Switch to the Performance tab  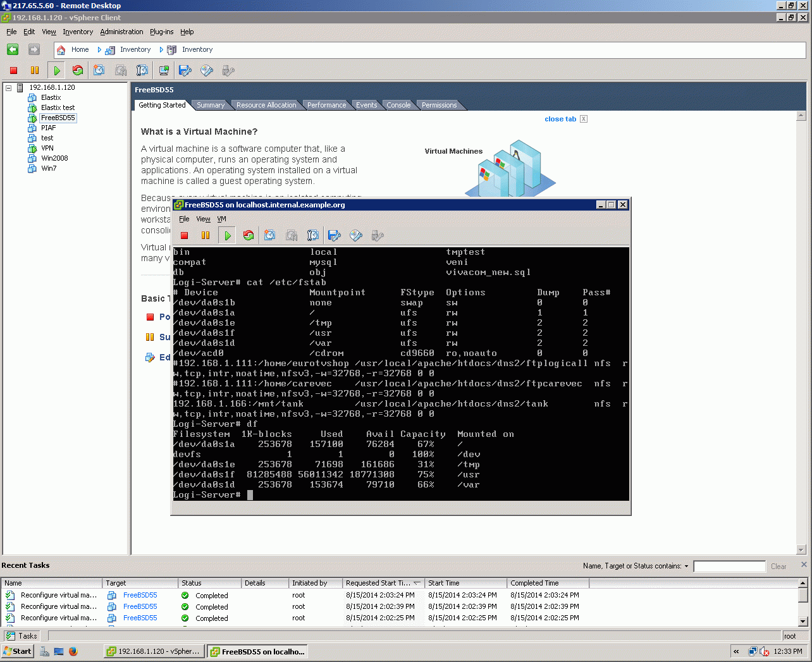point(327,105)
